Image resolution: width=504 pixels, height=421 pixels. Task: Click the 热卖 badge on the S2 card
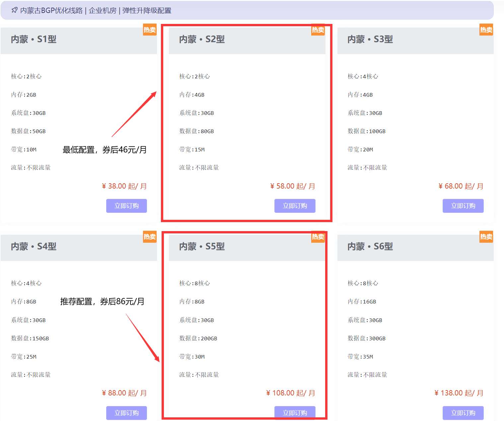pos(318,30)
